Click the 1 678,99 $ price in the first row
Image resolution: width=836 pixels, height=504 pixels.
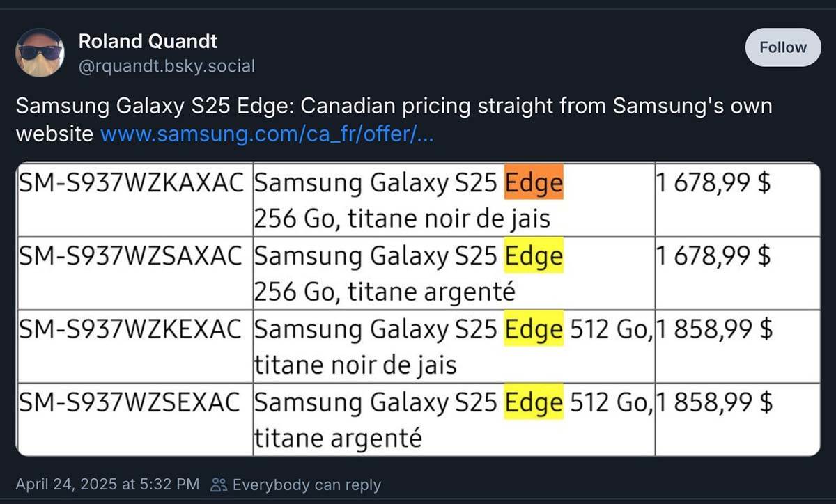713,184
